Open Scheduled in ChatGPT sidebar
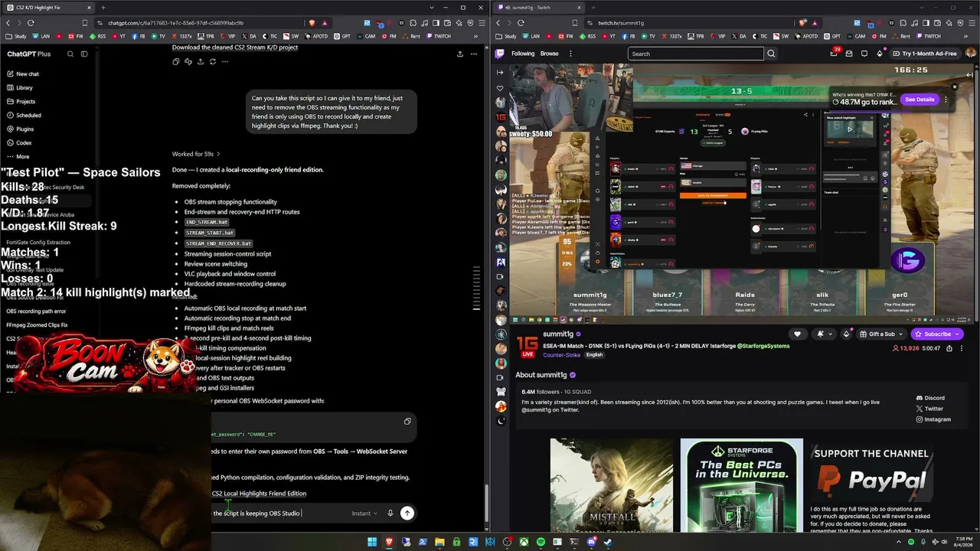The width and height of the screenshot is (980, 551). [x=28, y=116]
